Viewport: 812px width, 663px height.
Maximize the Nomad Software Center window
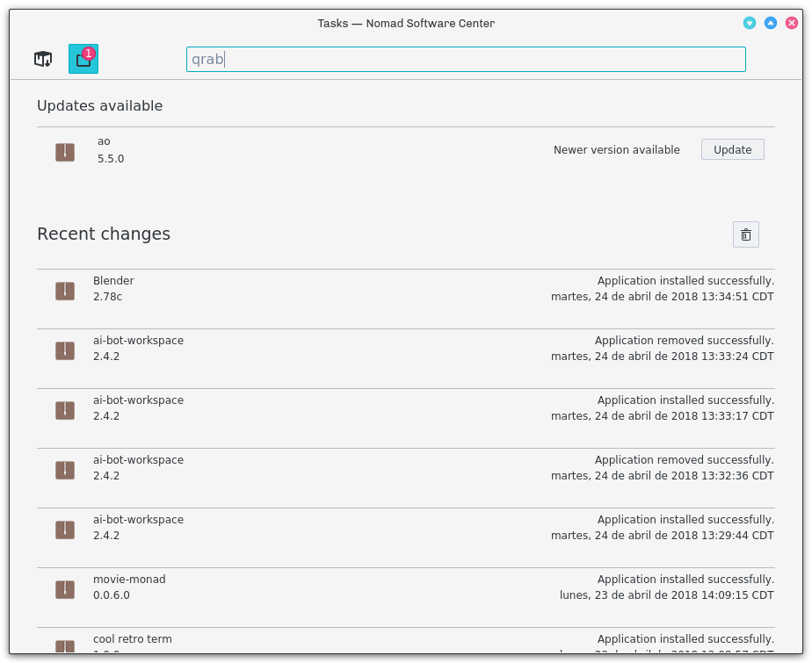click(x=771, y=23)
